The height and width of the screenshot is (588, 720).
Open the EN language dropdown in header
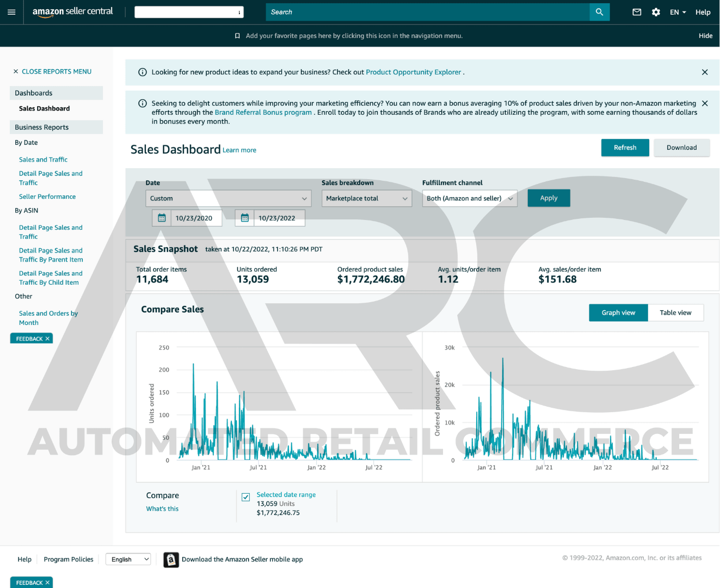click(x=678, y=12)
